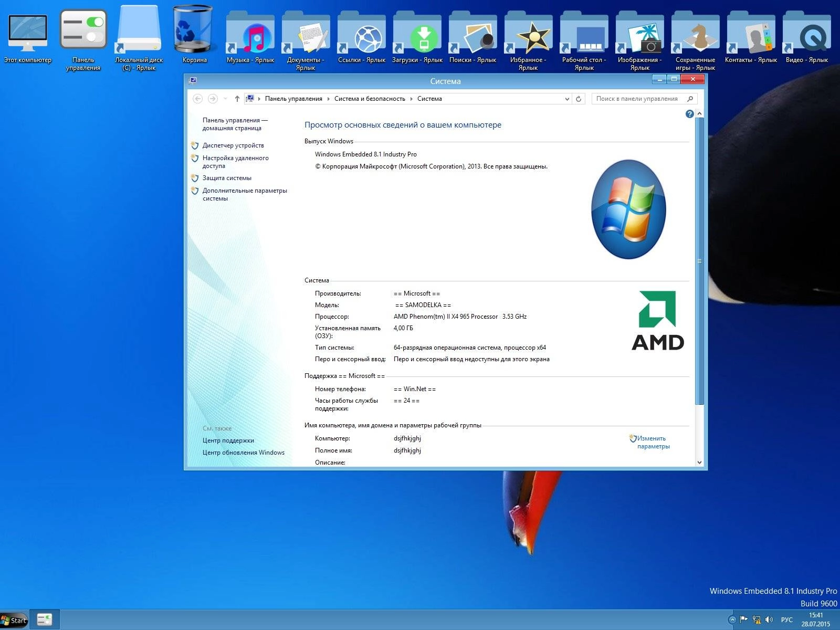Open 'Центр поддержки' link
Screen dimensions: 840x630
[228, 440]
